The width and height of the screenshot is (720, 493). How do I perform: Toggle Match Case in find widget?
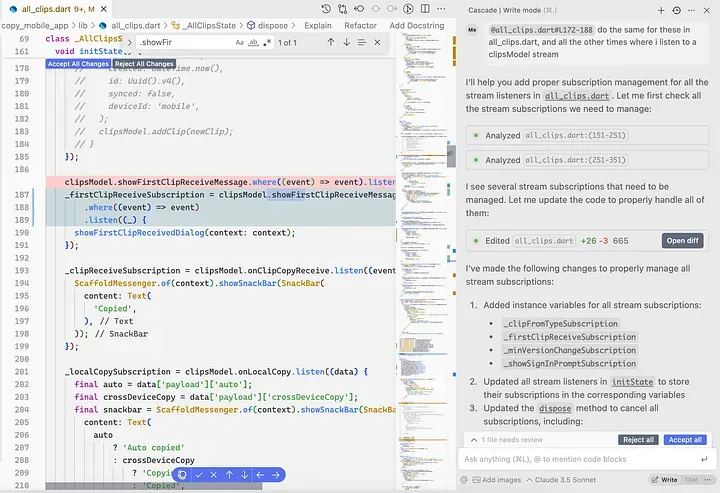pos(240,43)
